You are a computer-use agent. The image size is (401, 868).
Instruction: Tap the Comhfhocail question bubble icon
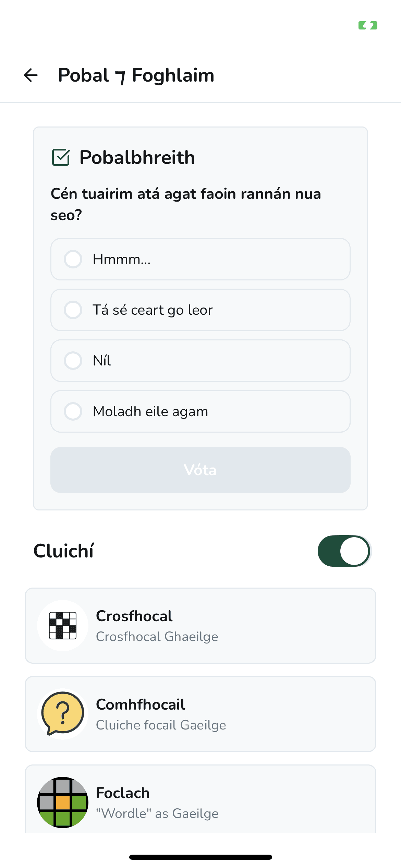(x=63, y=714)
